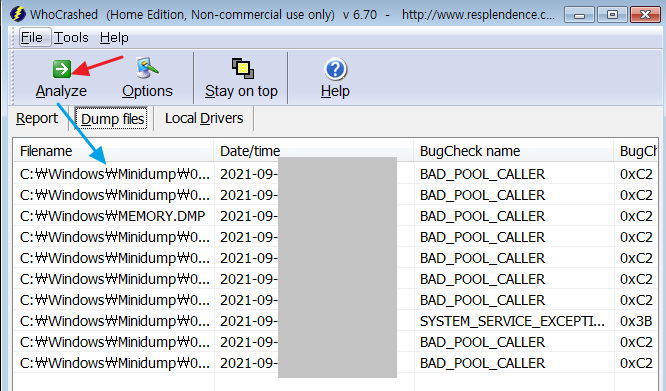Click the WhoCrashed lightning icon in the title bar
Screen dimensions: 666x391
[17, 14]
